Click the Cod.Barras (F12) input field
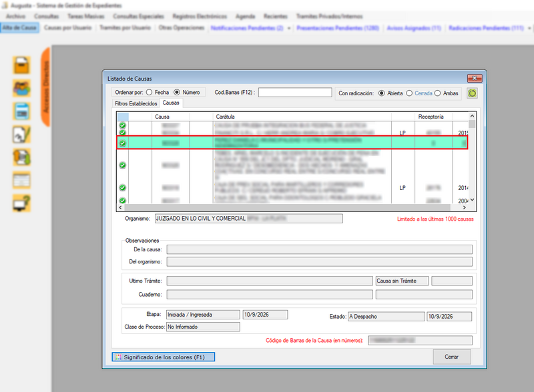Screen dimensions: 534x392 [295, 93]
